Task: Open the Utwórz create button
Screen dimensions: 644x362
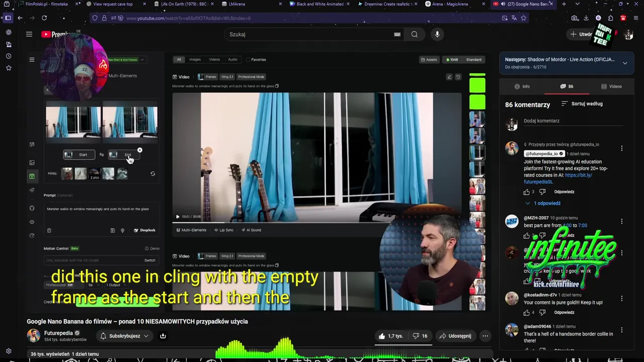Action: click(580, 34)
